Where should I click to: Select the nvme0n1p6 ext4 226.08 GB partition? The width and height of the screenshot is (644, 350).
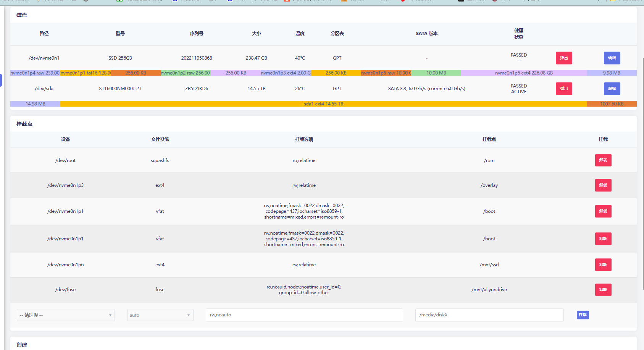coord(523,73)
